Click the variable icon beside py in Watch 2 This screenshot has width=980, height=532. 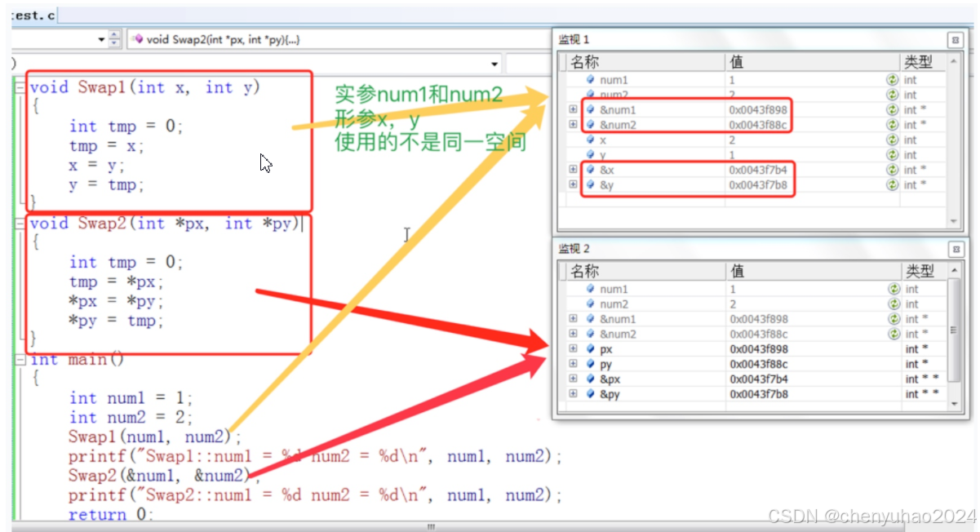pyautogui.click(x=591, y=364)
